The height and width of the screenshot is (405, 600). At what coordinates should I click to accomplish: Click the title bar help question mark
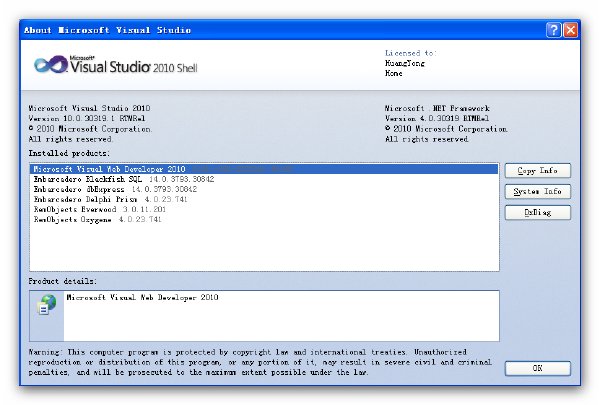click(x=553, y=30)
